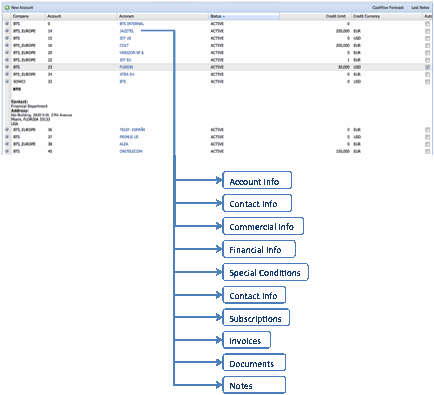This screenshot has width=434, height=395.
Task: Open Last Notes from the toolbar
Action: point(420,7)
